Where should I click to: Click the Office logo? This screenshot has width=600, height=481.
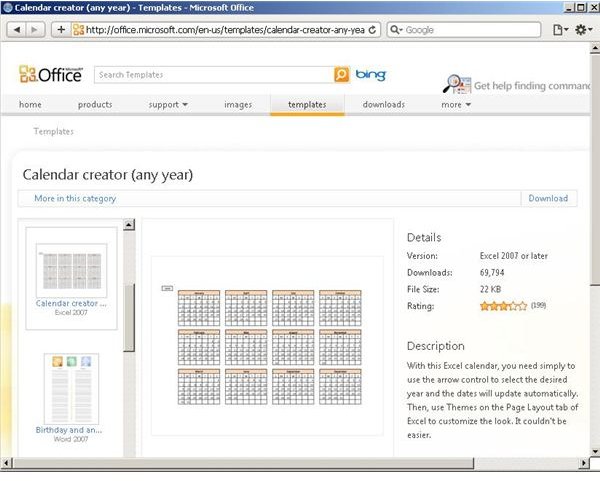point(51,74)
